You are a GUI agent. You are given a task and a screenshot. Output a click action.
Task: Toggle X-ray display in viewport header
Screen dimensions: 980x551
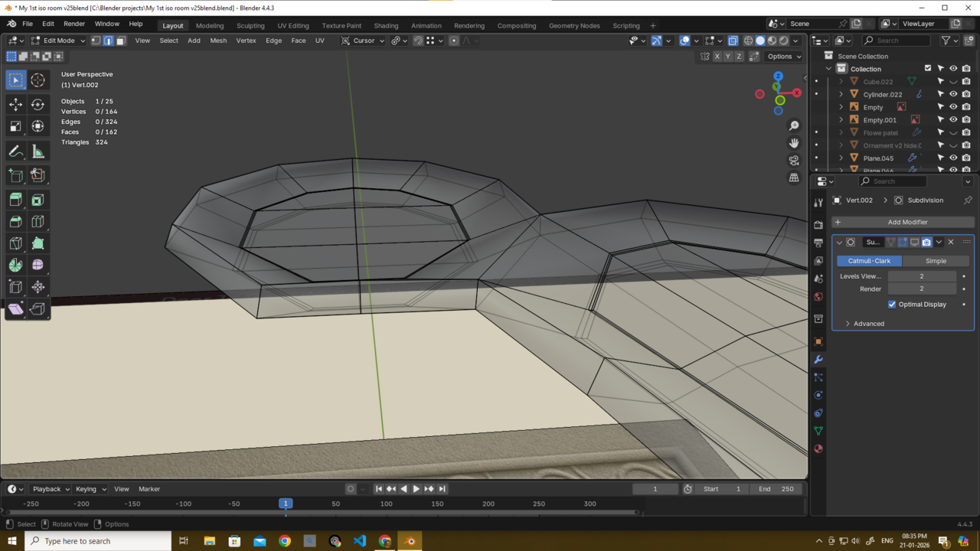(733, 41)
